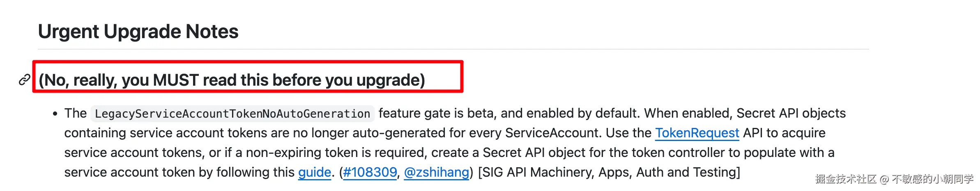Image resolution: width=980 pixels, height=191 pixels.
Task: Open the TokenRequest API link
Action: tap(697, 133)
